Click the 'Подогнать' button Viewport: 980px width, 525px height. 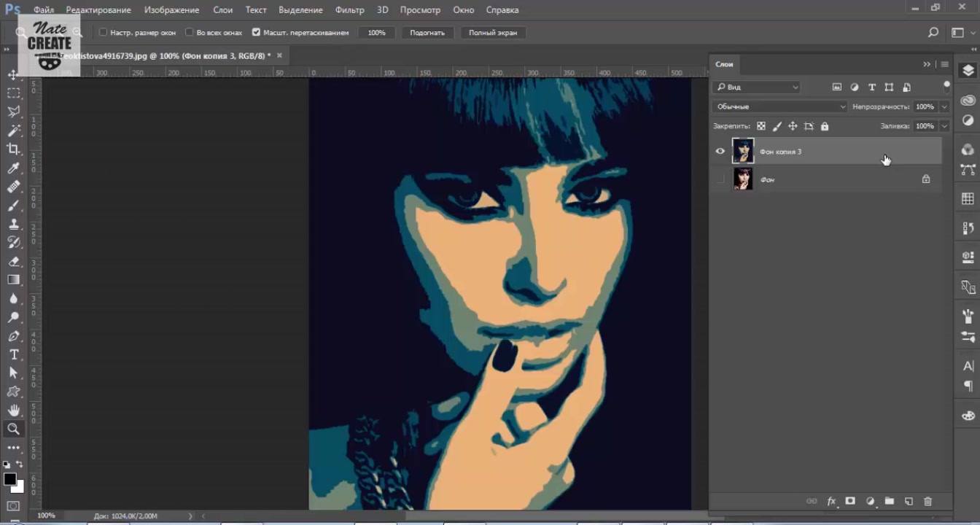click(x=427, y=33)
